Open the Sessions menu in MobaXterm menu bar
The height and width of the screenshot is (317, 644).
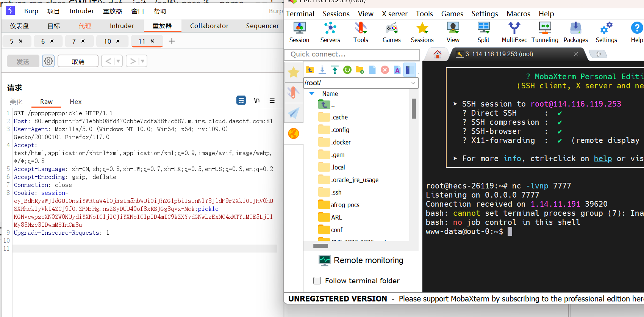coord(336,14)
